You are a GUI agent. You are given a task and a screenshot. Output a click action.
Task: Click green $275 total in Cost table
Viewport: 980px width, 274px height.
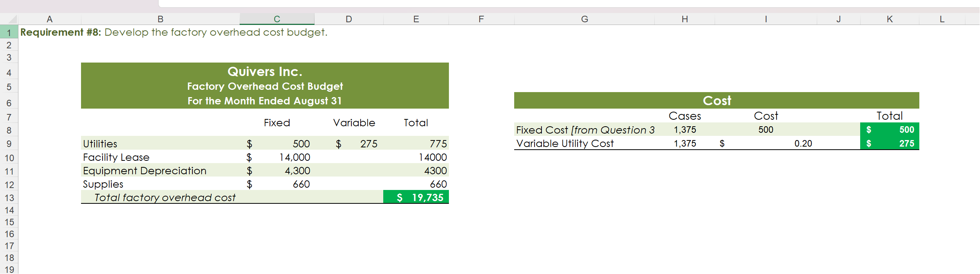click(x=890, y=144)
